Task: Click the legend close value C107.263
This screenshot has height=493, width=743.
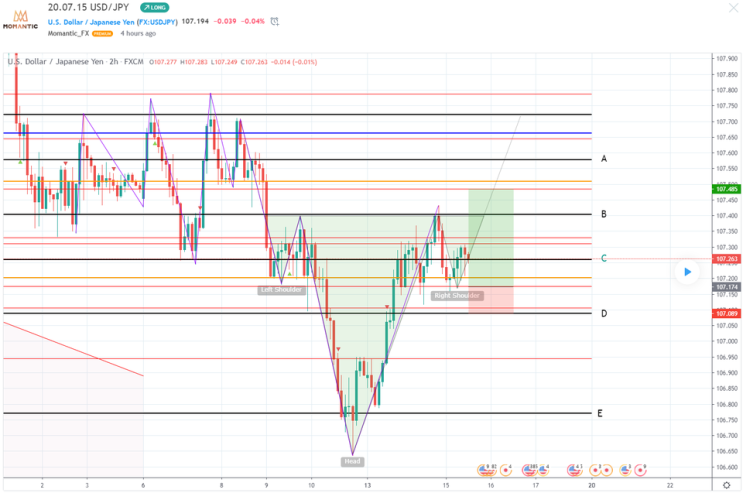Action: [x=254, y=62]
